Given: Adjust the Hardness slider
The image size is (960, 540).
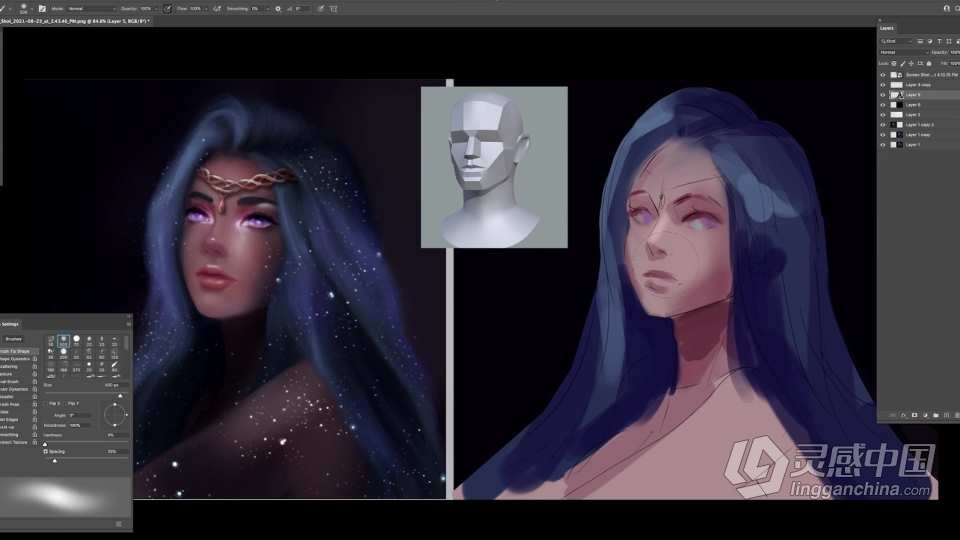Looking at the screenshot, I should tap(45, 444).
